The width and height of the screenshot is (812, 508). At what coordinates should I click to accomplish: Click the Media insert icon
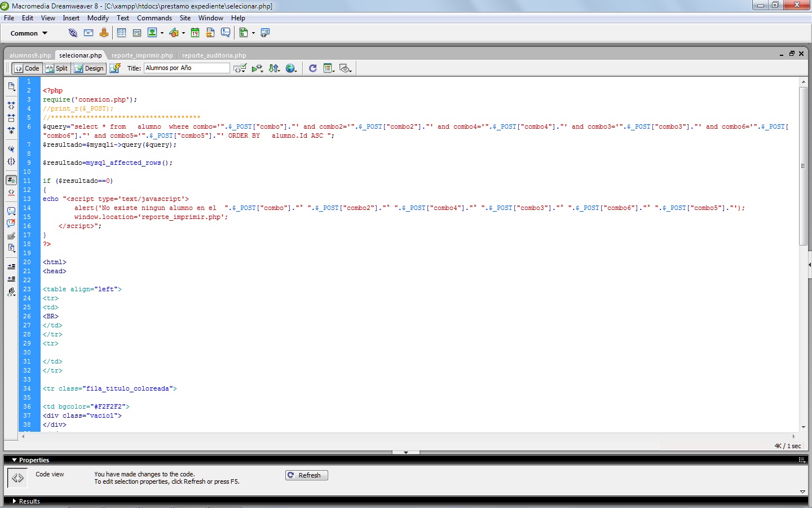pos(174,33)
